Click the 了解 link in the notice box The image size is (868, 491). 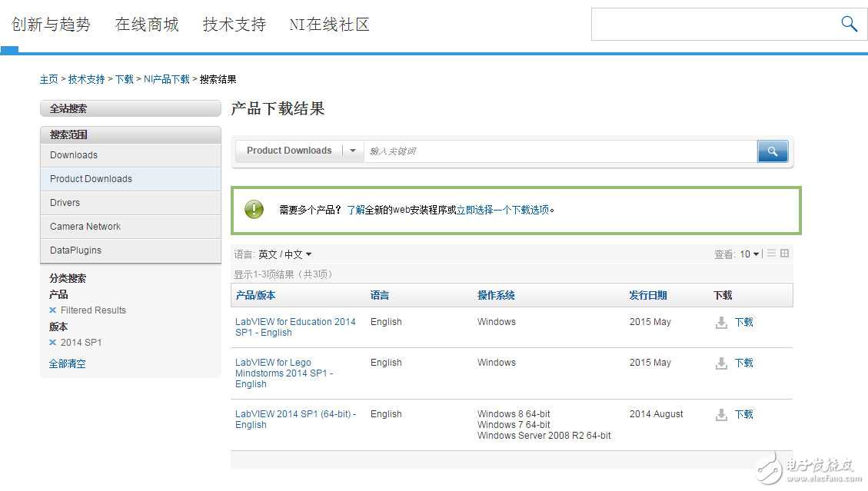(355, 210)
